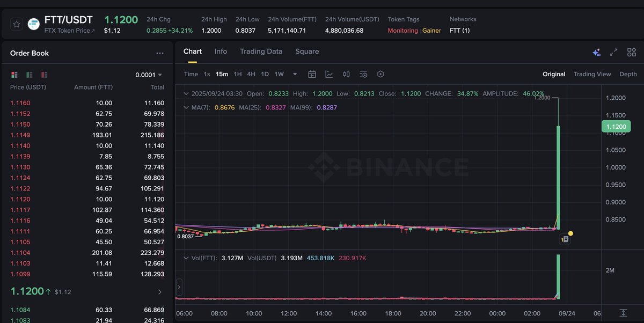Select the 4H interval
Image resolution: width=644 pixels, height=323 pixels.
tap(251, 74)
